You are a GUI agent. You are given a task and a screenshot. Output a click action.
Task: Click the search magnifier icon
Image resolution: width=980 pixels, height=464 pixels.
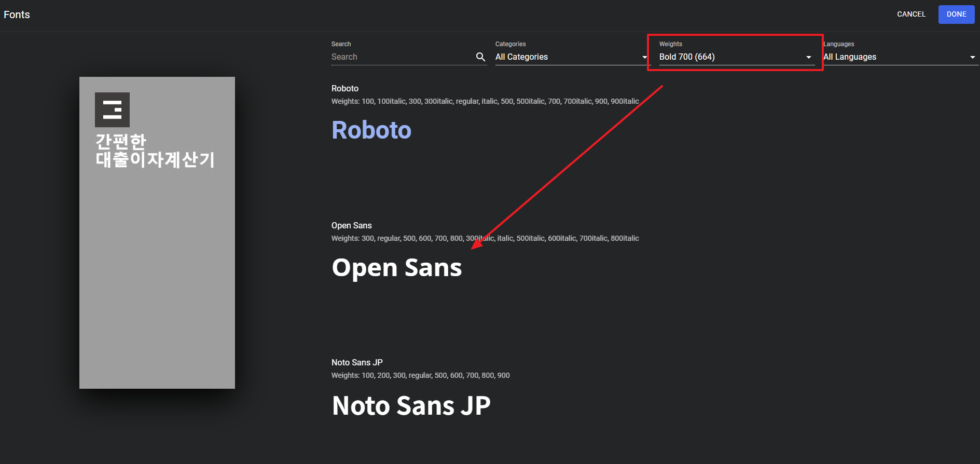480,57
